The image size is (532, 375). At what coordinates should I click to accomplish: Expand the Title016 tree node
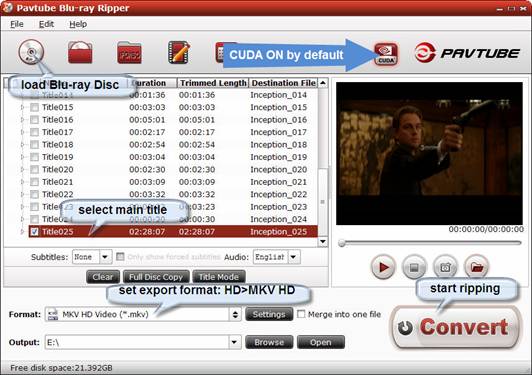coord(22,120)
